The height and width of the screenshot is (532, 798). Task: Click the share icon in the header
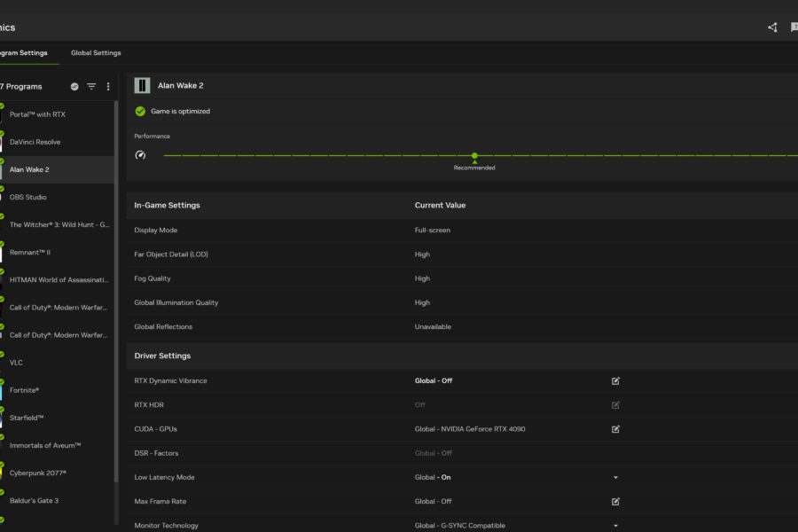pyautogui.click(x=772, y=27)
